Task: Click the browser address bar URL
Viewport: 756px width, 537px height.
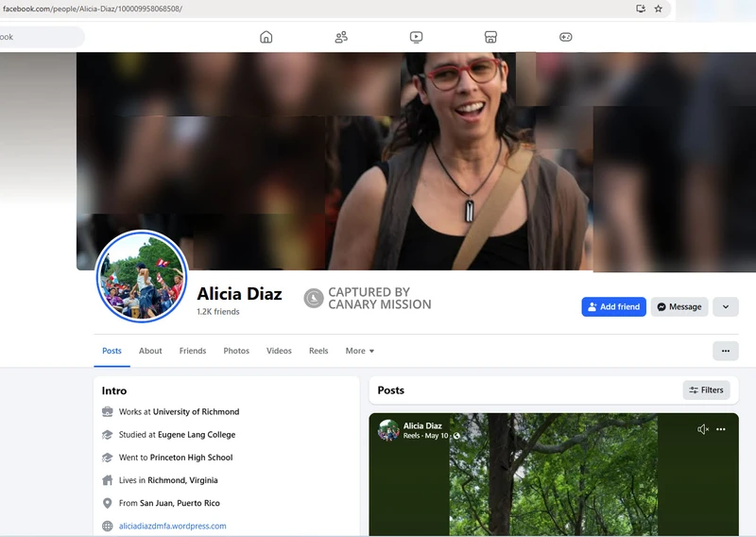Action: pyautogui.click(x=93, y=9)
